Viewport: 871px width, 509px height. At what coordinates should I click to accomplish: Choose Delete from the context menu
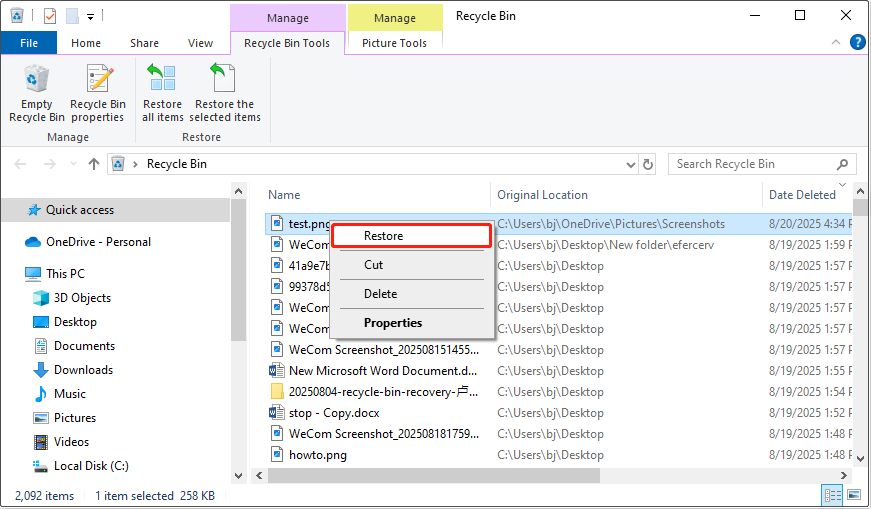411,293
